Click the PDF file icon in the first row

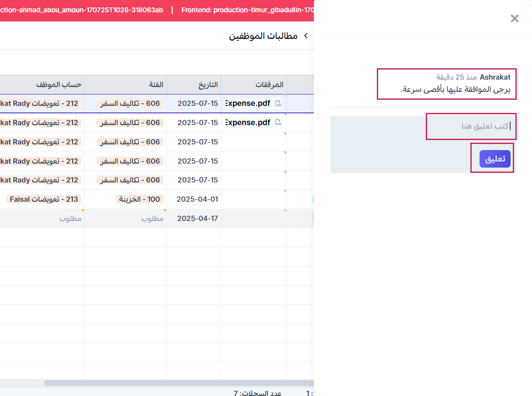pos(278,104)
